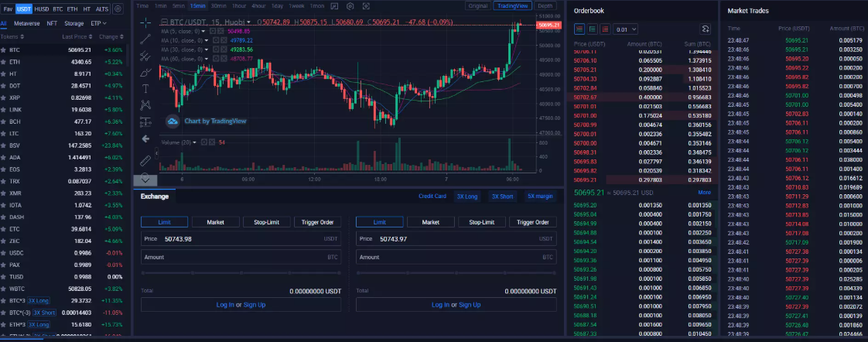Favorite the ETH star icon
This screenshot has height=342, width=868.
point(4,62)
